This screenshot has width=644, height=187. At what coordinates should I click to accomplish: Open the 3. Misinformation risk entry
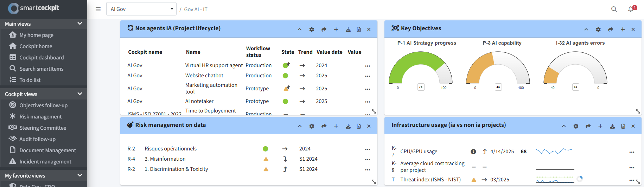point(165,159)
